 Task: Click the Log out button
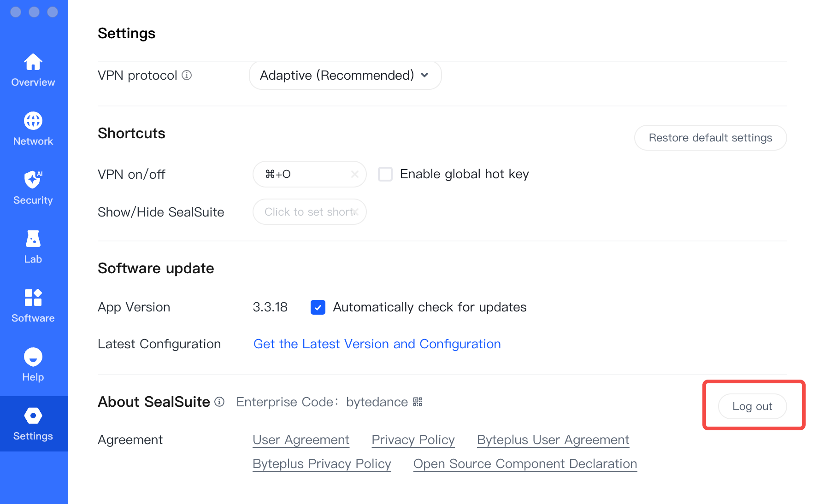pos(752,406)
